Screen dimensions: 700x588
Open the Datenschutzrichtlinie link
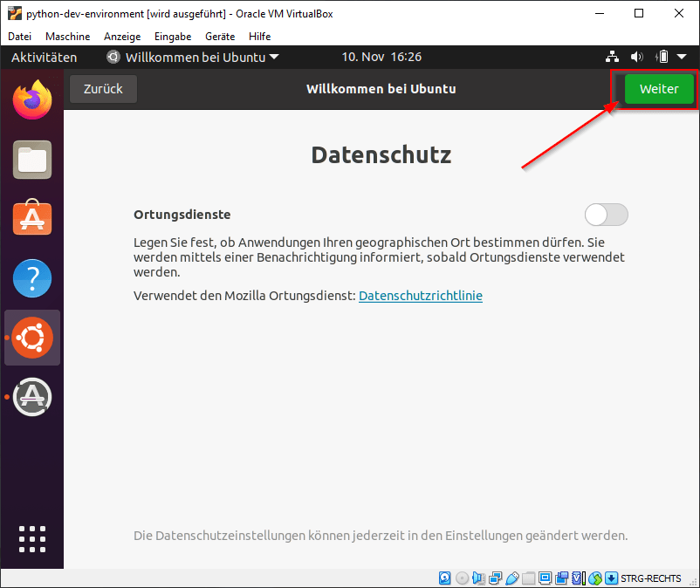click(x=421, y=296)
